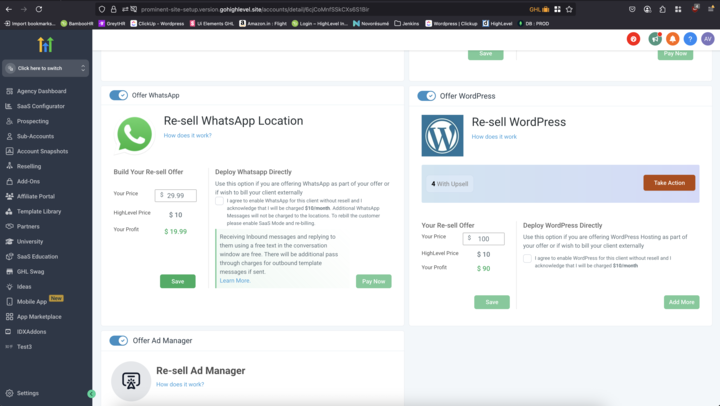
Task: Toggle the Offer WhatsApp switch
Action: coord(118,95)
